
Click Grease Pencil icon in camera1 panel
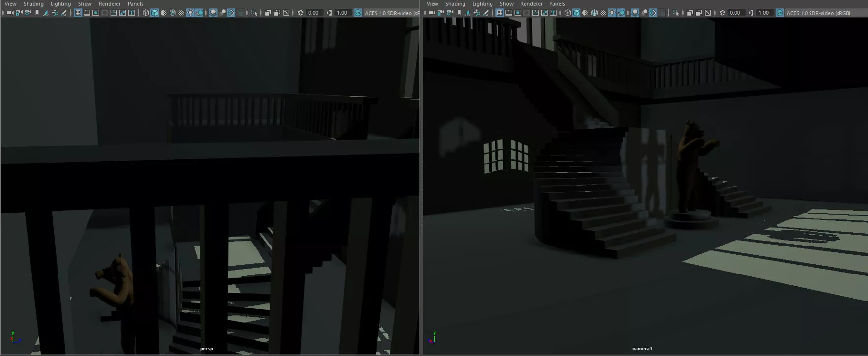pyautogui.click(x=486, y=13)
